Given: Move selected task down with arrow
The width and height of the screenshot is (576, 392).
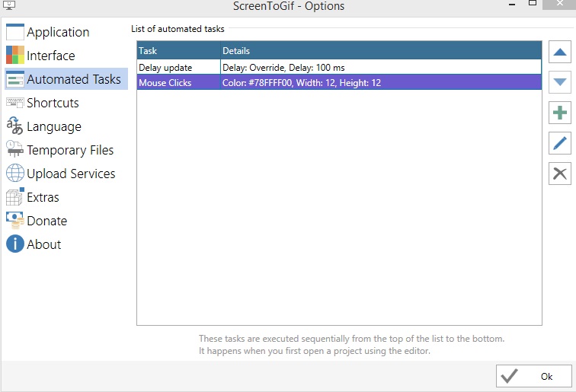Looking at the screenshot, I should pos(559,82).
